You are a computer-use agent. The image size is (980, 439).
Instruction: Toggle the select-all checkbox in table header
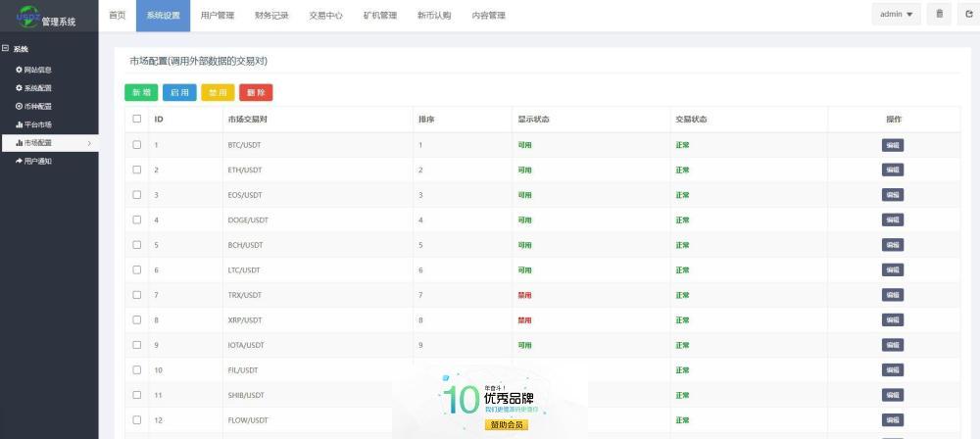click(x=137, y=119)
